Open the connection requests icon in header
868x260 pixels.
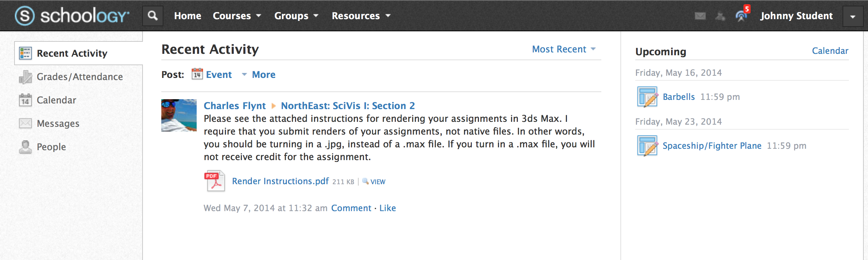tap(720, 16)
